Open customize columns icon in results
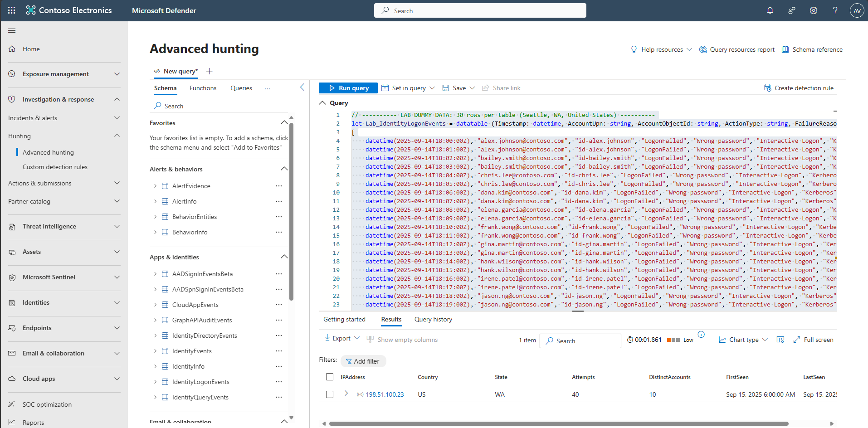The image size is (868, 428). pos(780,340)
